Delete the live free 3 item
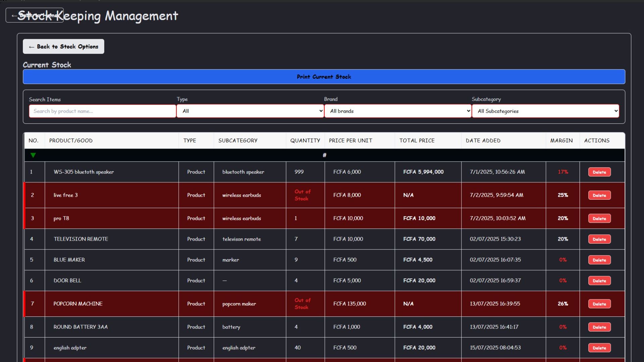The width and height of the screenshot is (644, 362). 599,195
